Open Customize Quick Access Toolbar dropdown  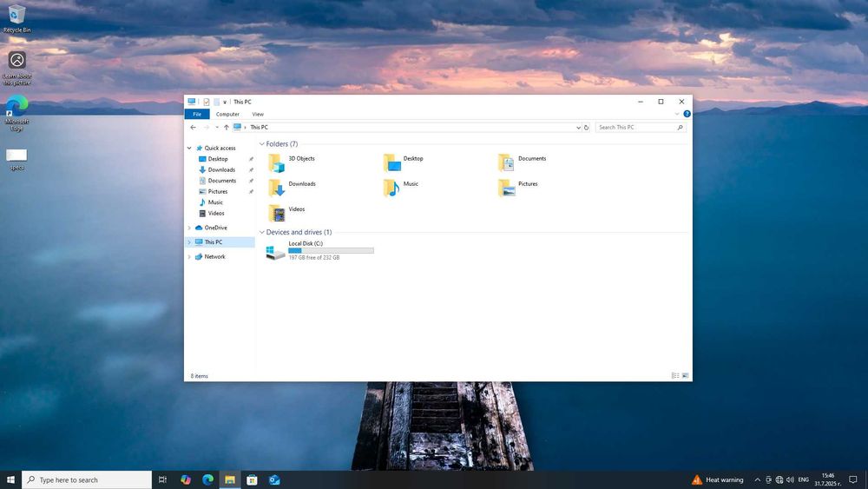click(225, 102)
